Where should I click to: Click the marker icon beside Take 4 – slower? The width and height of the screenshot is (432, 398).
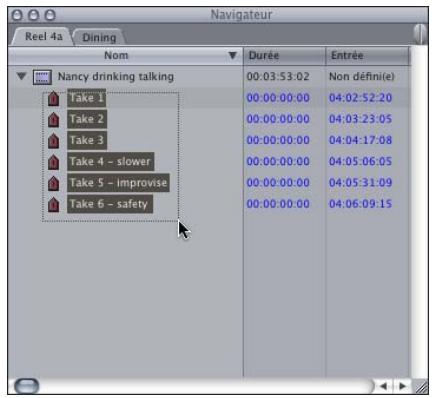(x=54, y=162)
